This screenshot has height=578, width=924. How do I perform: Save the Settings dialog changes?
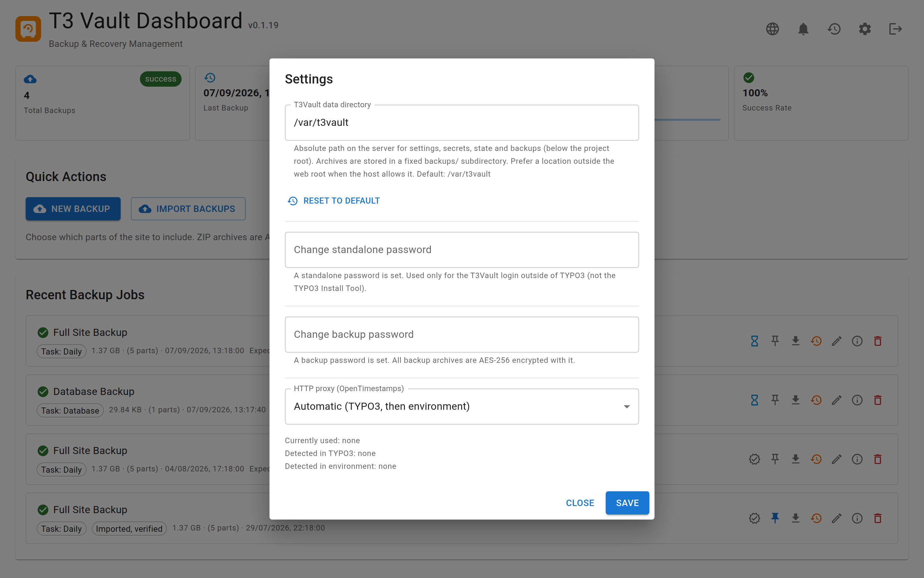[x=627, y=503]
